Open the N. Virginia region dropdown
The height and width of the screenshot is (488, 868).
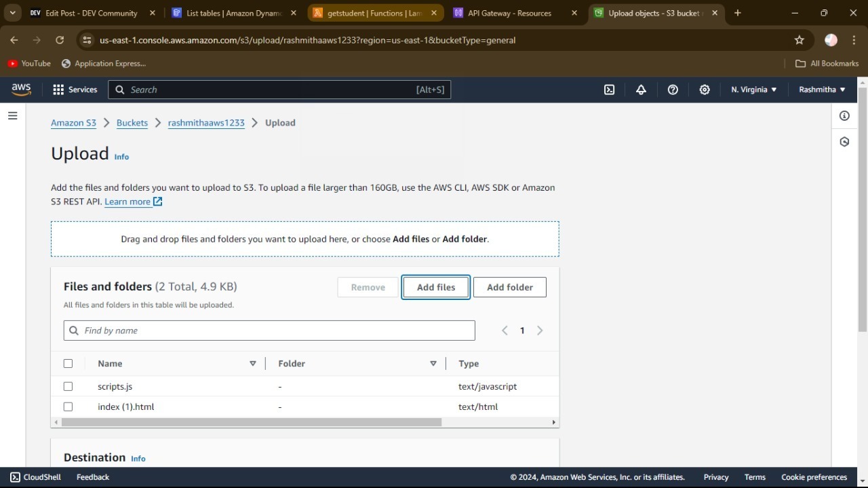(753, 90)
